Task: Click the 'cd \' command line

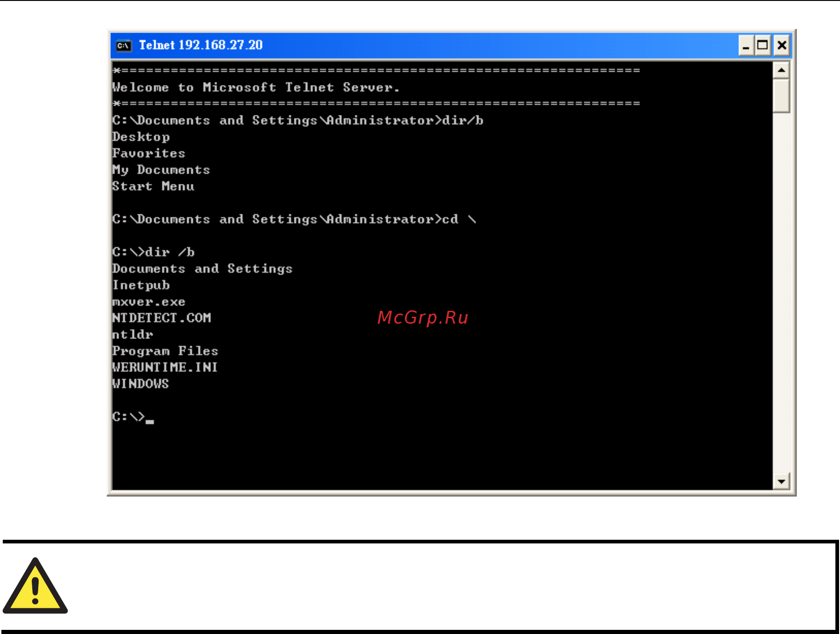Action: click(x=294, y=219)
